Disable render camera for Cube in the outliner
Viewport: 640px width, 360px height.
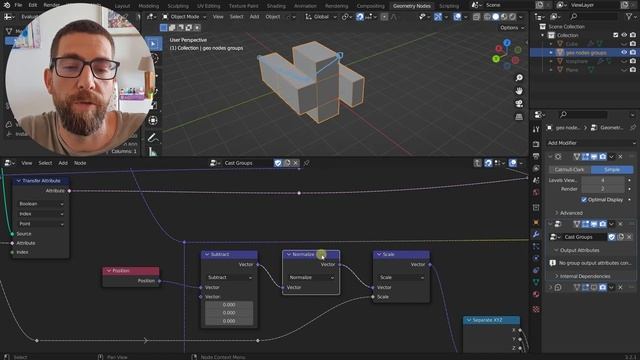633,44
